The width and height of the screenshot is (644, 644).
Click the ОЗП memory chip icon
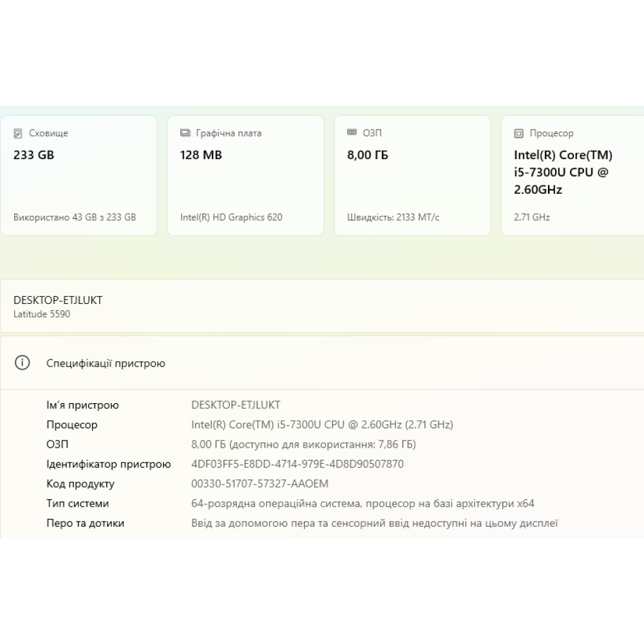coord(352,133)
